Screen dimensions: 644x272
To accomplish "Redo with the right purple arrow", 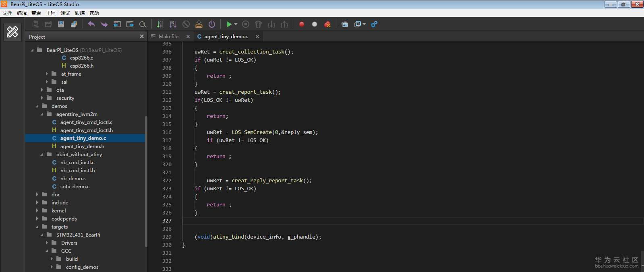I will click(104, 24).
